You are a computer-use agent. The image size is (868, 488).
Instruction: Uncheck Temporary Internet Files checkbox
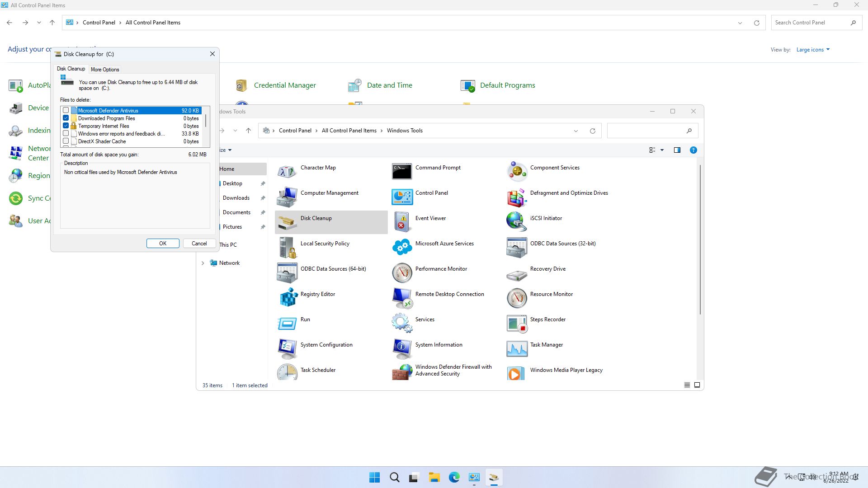[x=66, y=126]
